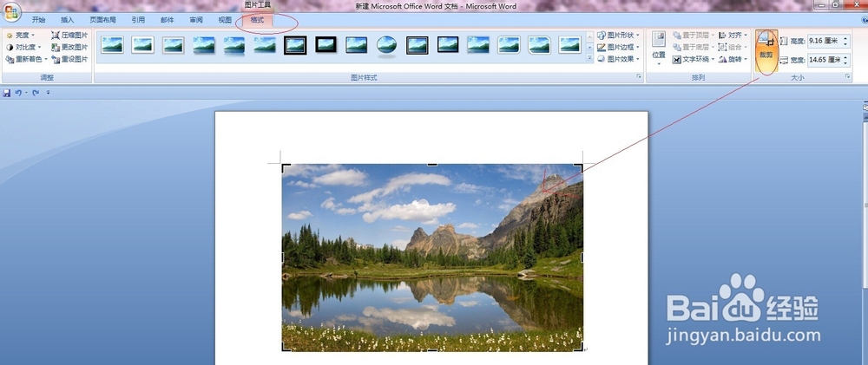Image resolution: width=868 pixels, height=365 pixels.
Task: Select the 格式 picture tools tab
Action: [x=258, y=20]
